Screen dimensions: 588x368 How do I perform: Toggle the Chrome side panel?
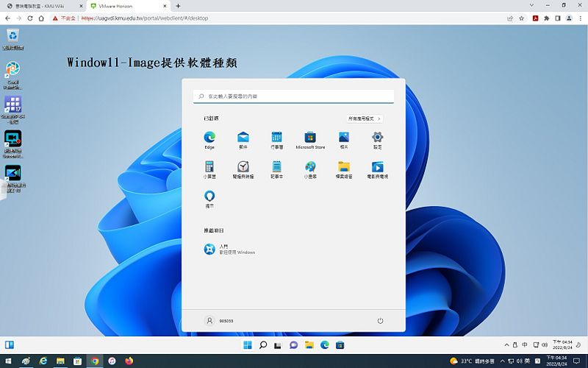558,18
